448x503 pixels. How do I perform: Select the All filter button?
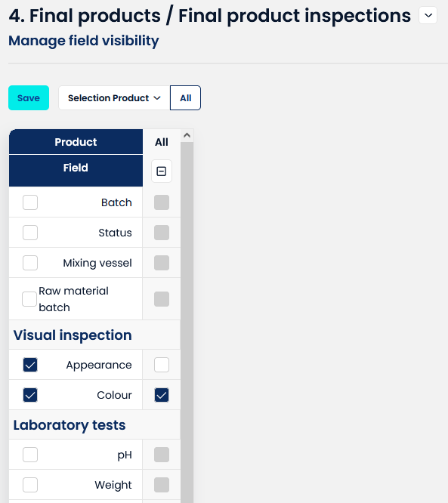click(186, 98)
